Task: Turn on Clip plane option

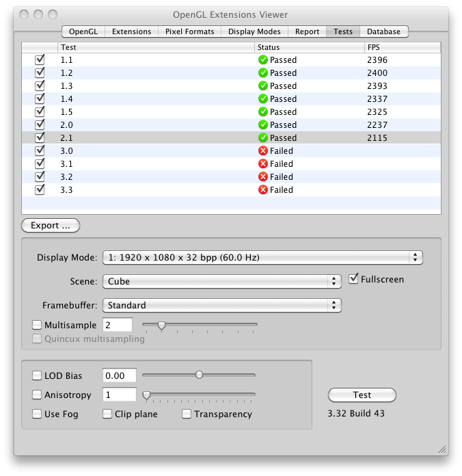Action: [x=107, y=414]
